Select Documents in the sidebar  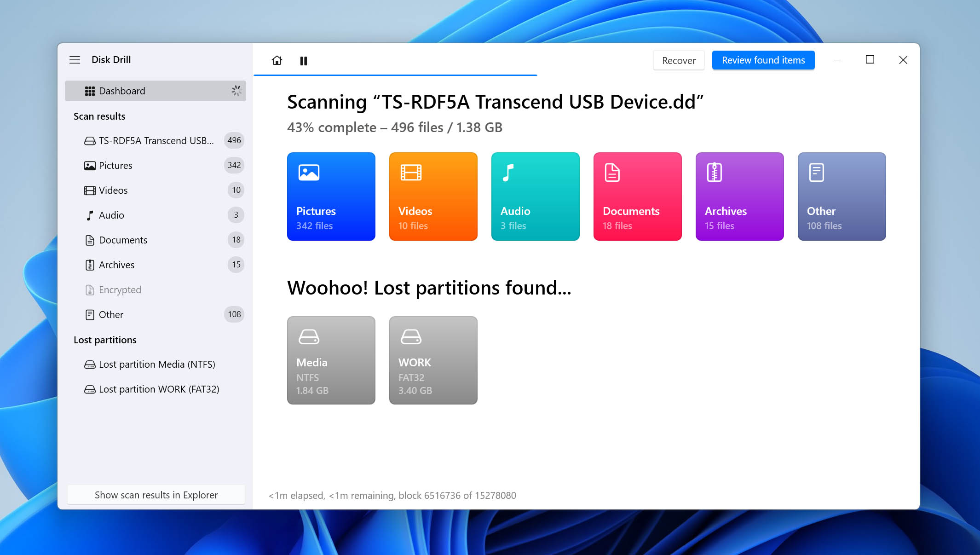point(156,240)
